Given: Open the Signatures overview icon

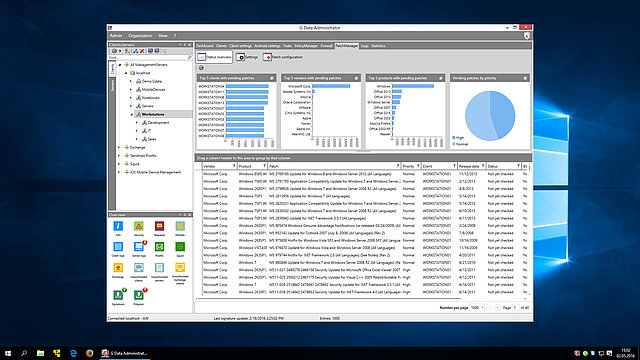Looking at the screenshot, I should coord(118,295).
